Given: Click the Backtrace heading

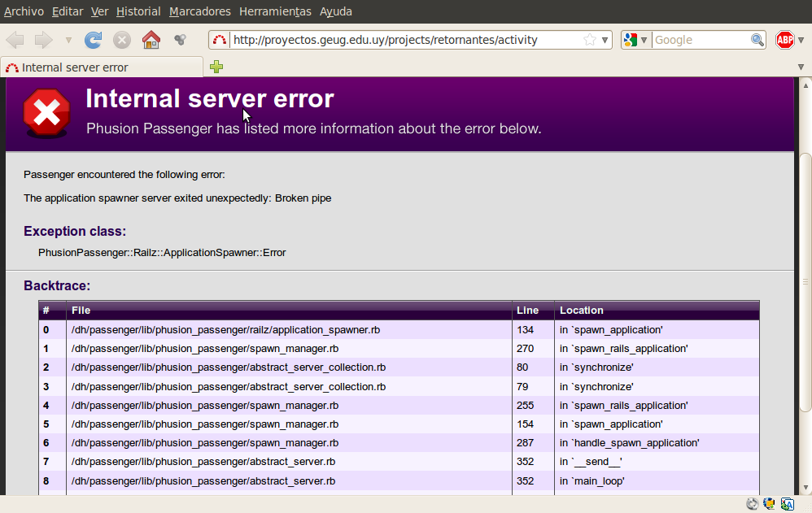Looking at the screenshot, I should (57, 285).
